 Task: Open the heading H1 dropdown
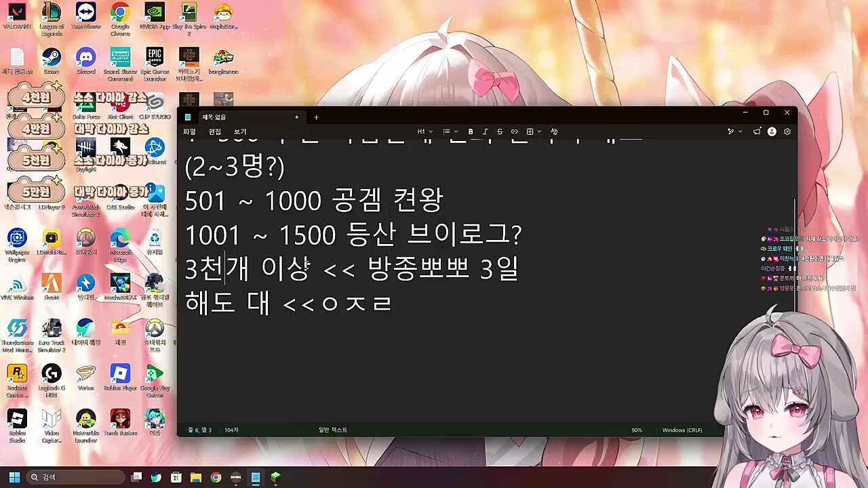pos(425,131)
